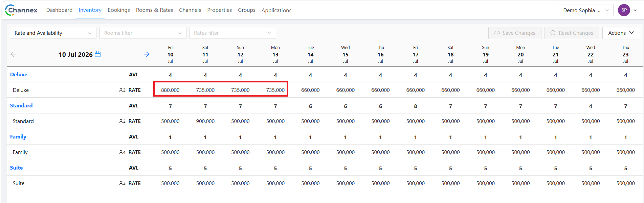
Task: Select Deluxe availability 4 on Fri 10
Action: tap(170, 75)
